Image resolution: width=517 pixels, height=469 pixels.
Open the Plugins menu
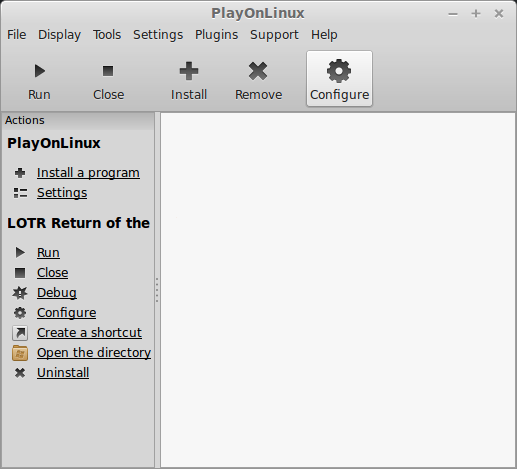point(217,35)
